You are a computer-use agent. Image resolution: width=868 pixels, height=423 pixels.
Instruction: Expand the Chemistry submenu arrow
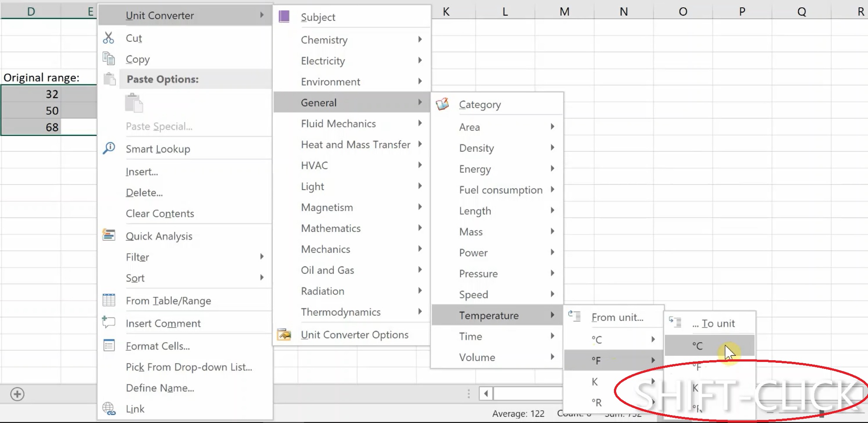[x=420, y=40]
